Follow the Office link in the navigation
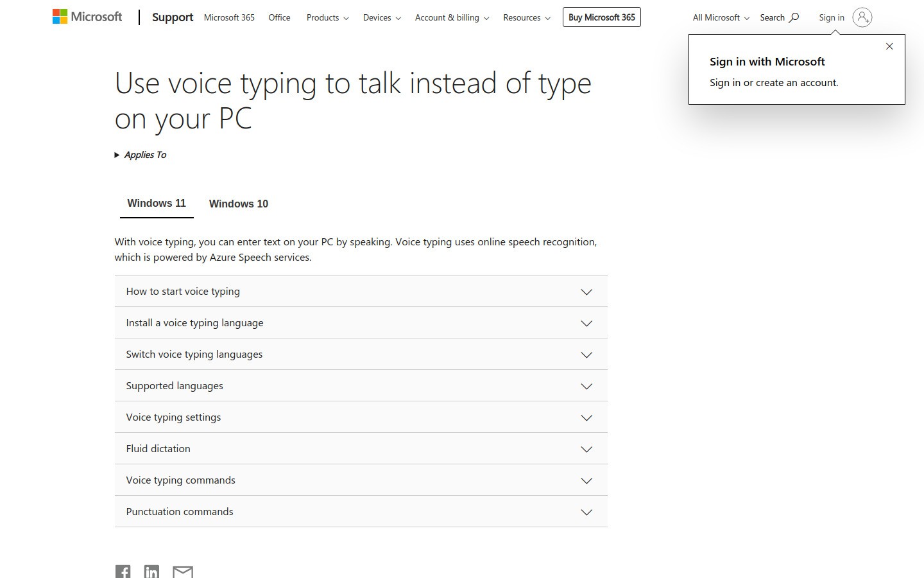 point(279,17)
